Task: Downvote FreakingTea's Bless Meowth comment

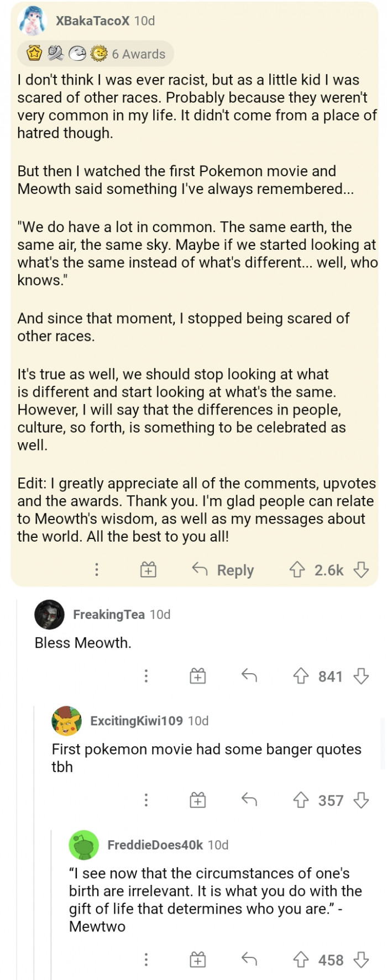Action: (x=362, y=676)
